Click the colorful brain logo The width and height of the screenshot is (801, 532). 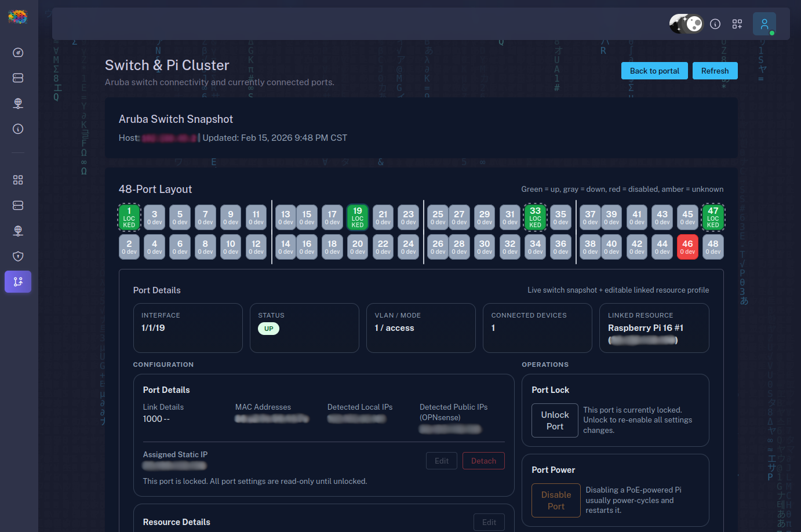(x=17, y=17)
